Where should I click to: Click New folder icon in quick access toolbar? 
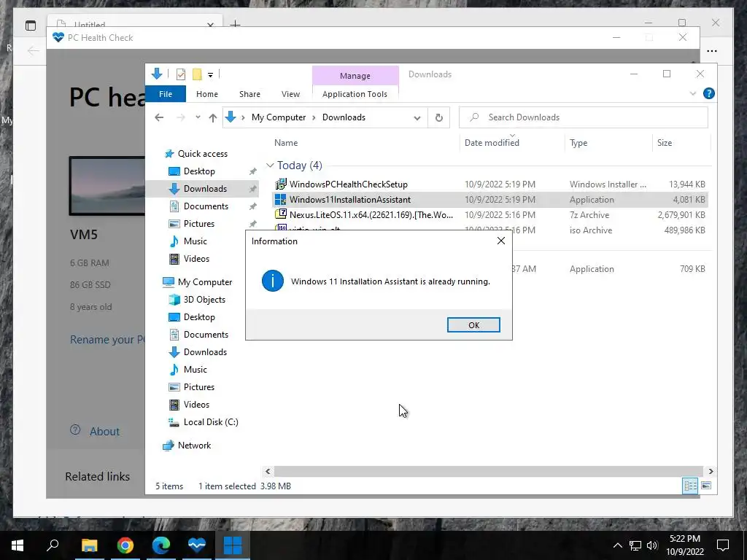(197, 74)
